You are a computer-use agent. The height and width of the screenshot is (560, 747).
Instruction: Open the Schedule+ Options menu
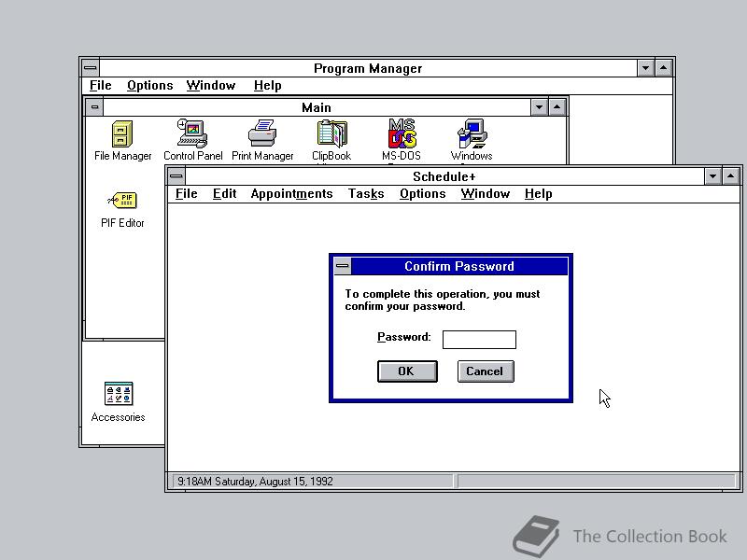[423, 194]
